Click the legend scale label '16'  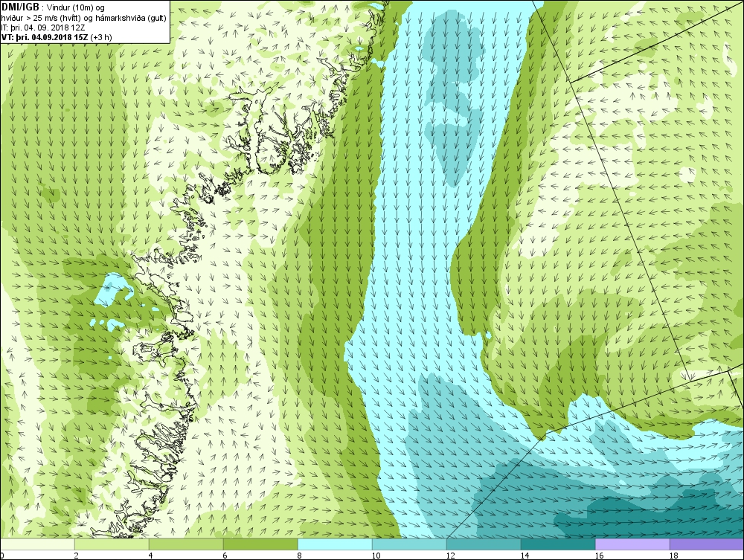(x=599, y=556)
